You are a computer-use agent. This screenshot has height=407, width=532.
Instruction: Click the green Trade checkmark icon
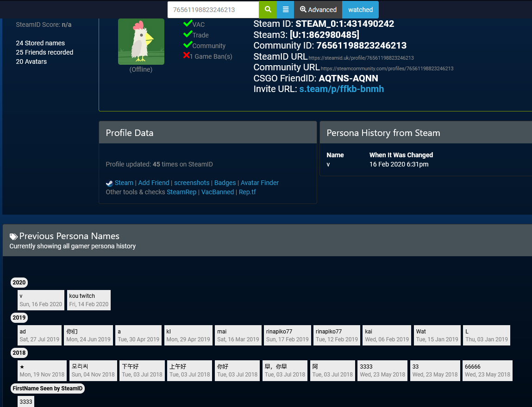pyautogui.click(x=188, y=34)
